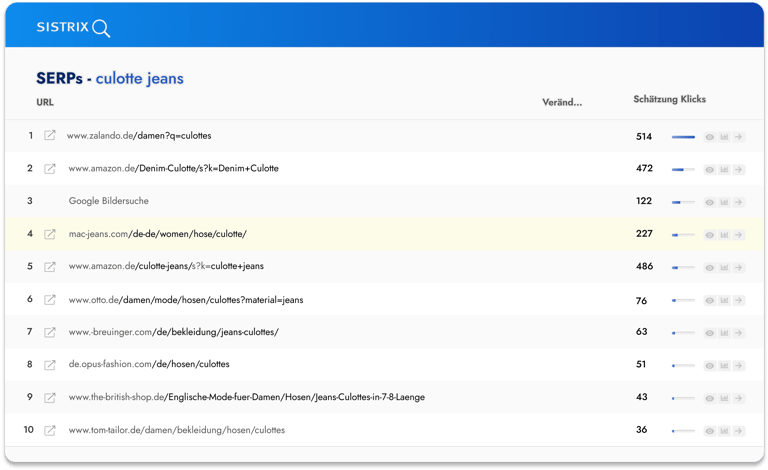Show chart icon for opus-fashion.com row
The height and width of the screenshot is (470, 768).
click(724, 366)
